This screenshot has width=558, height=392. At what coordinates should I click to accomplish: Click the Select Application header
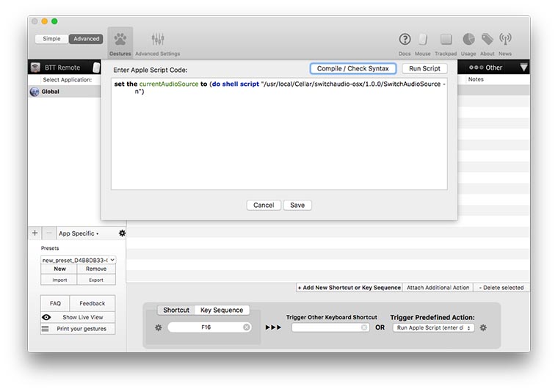68,80
